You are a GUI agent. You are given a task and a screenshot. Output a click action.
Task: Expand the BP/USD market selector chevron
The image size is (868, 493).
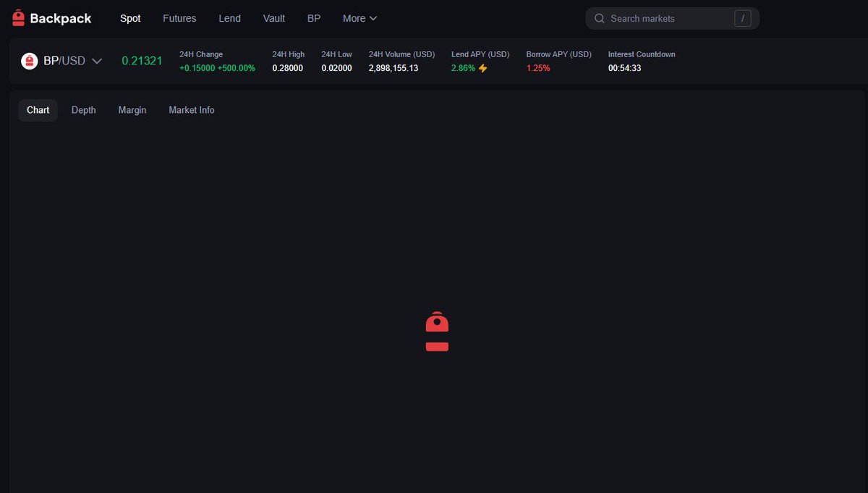(97, 61)
